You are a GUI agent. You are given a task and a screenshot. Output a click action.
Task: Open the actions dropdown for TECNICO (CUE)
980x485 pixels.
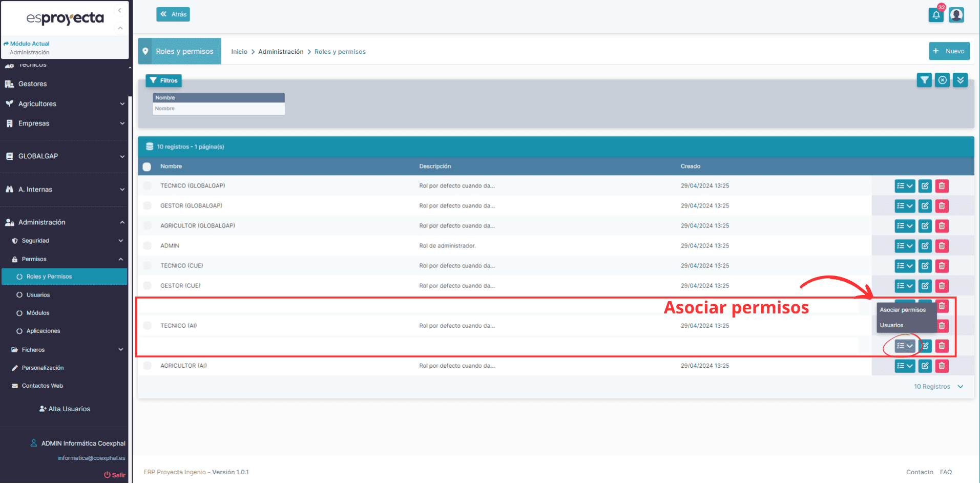coord(905,266)
